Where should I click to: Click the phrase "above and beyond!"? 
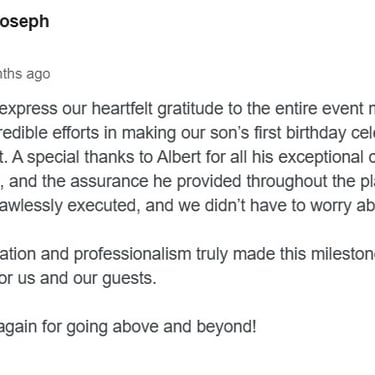point(184,327)
